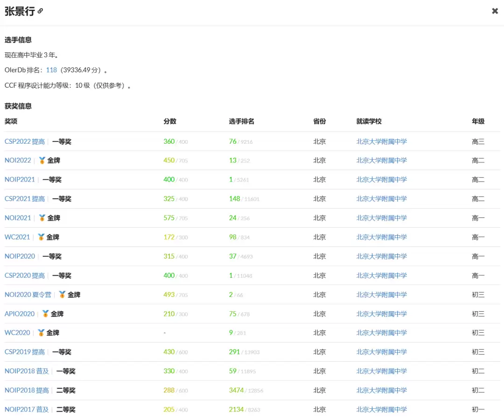
Task: Open the NOIP2018 提高 contest link
Action: point(27,390)
